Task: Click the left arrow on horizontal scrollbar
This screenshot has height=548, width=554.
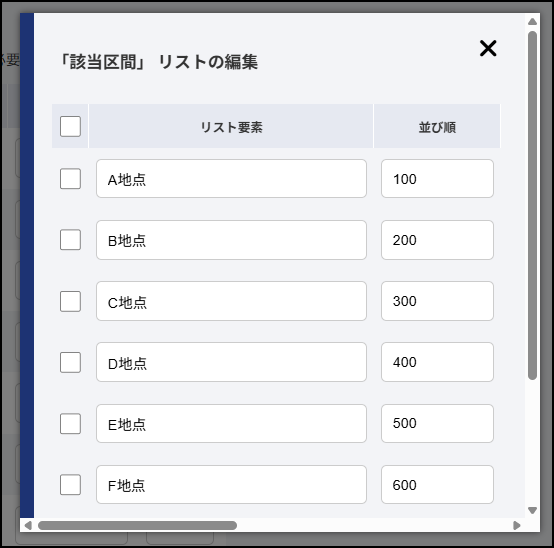Action: point(28,525)
